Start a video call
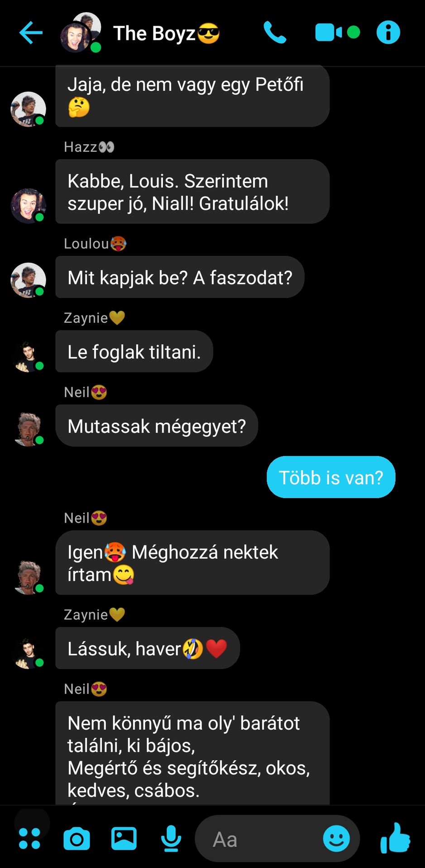Image resolution: width=425 pixels, height=868 pixels. click(337, 33)
